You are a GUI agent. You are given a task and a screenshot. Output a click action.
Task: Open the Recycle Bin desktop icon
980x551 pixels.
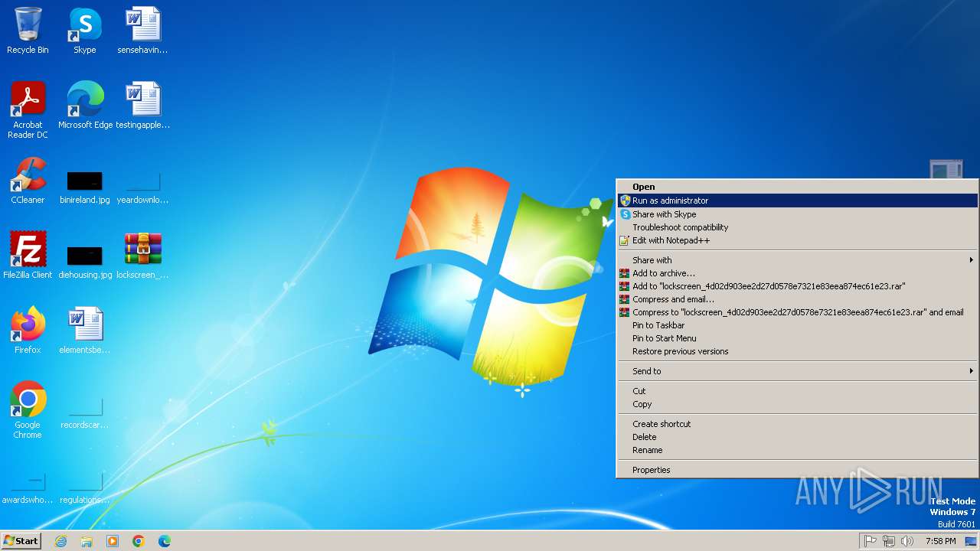28,31
